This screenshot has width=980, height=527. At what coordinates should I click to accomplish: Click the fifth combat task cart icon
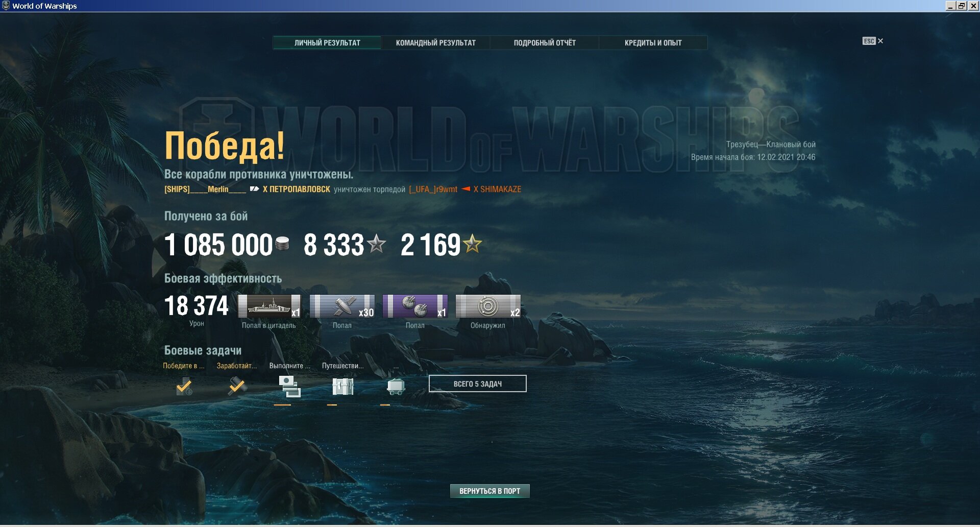click(396, 387)
